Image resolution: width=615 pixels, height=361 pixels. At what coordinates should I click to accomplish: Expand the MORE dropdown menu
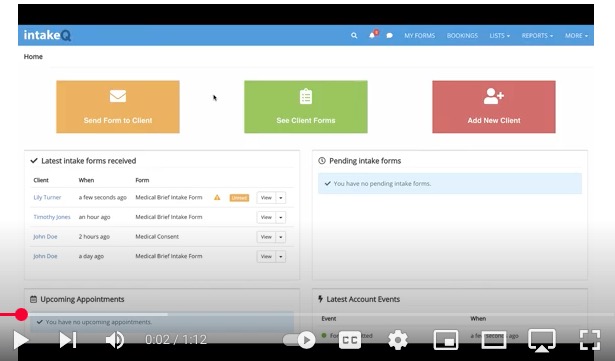576,35
